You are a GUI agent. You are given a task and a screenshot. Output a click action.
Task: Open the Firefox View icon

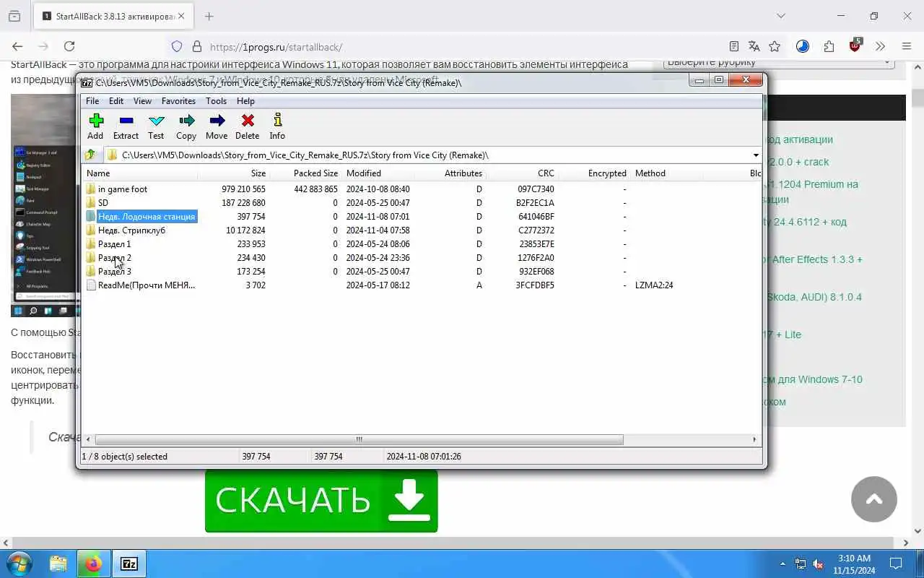coord(14,16)
